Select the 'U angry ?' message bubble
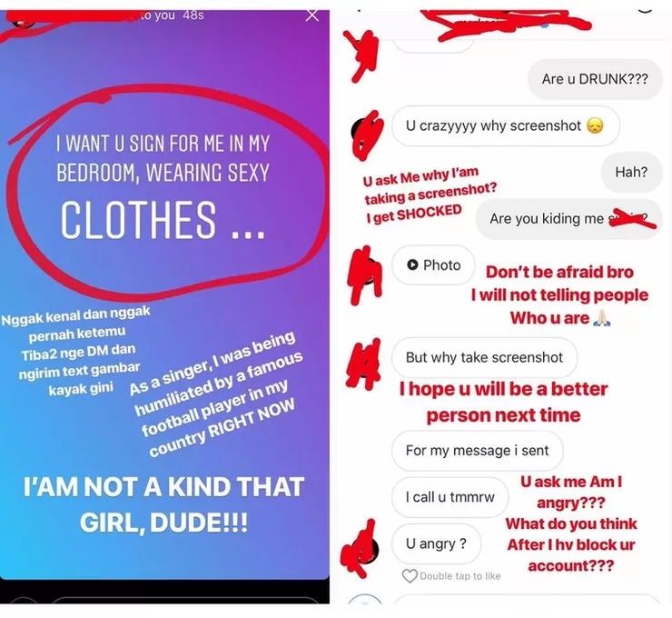This screenshot has width=672, height=618. (x=436, y=543)
